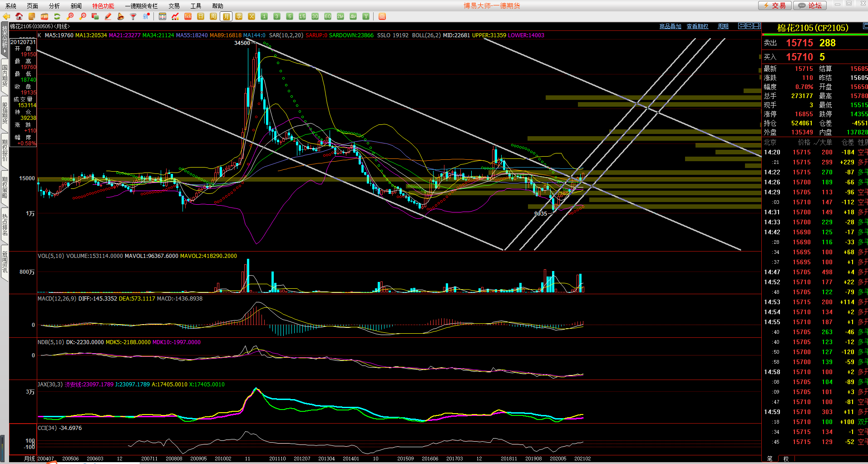Select the 30-minute period icon
Image resolution: width=868 pixels, height=464 pixels.
[x=315, y=16]
